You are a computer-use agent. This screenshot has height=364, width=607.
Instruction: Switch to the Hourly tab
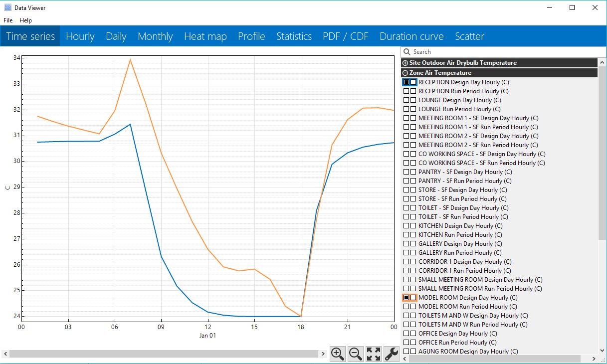(80, 36)
